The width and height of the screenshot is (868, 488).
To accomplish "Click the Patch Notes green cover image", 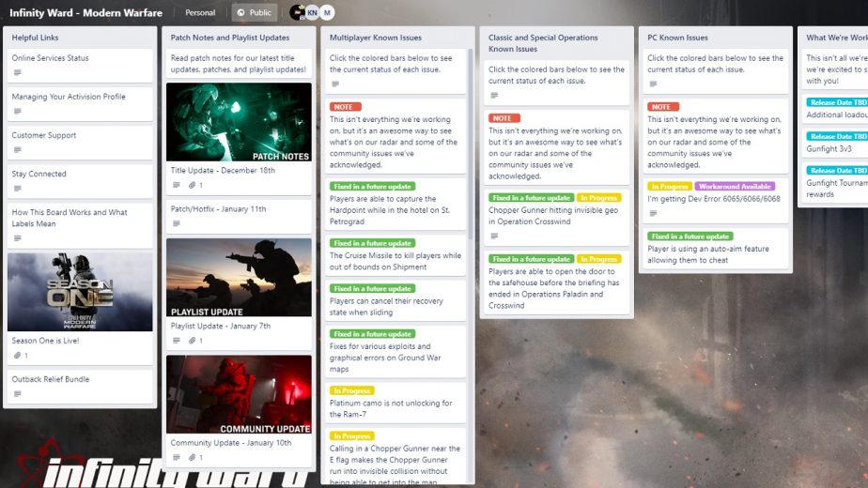I will tap(239, 122).
